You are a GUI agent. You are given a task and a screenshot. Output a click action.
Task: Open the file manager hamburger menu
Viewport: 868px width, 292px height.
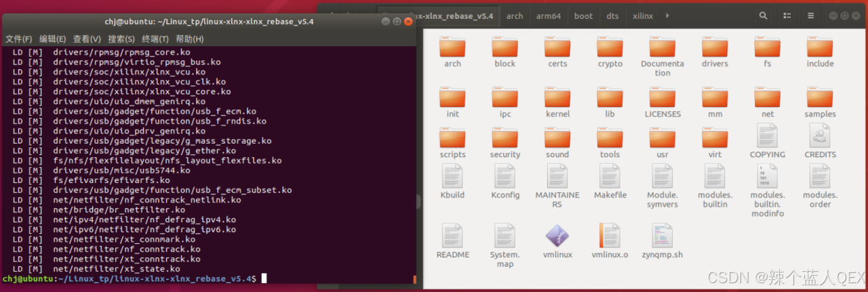click(810, 16)
